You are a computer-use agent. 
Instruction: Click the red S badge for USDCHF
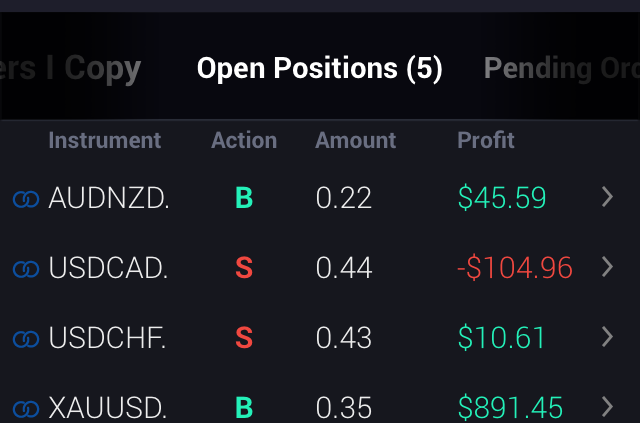tap(244, 338)
